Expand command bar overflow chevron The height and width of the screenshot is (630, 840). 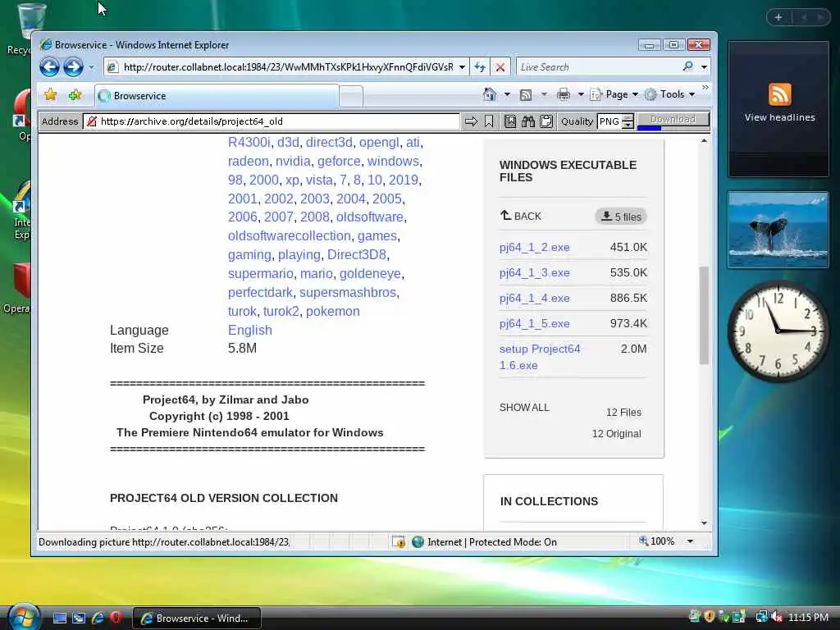705,87
